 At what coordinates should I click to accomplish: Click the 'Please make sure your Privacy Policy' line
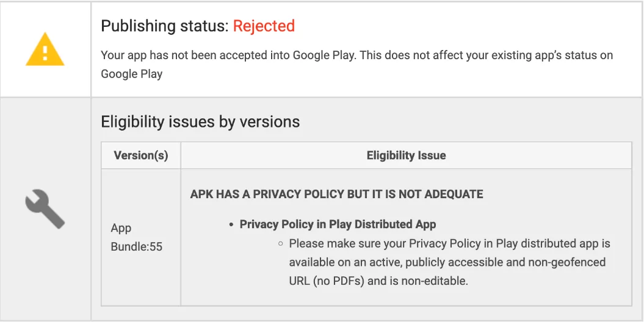(x=449, y=243)
